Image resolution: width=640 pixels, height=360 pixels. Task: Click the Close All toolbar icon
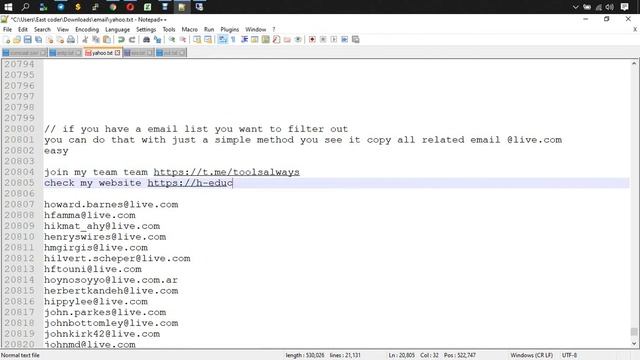point(60,40)
